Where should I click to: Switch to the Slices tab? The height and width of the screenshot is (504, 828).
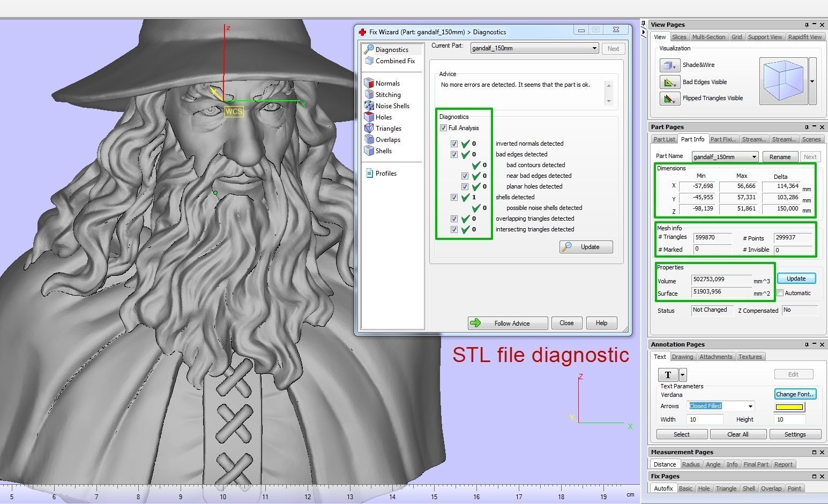coord(679,37)
